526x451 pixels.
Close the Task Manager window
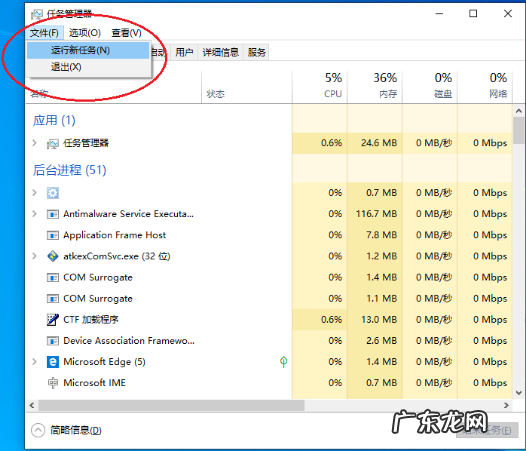point(508,13)
